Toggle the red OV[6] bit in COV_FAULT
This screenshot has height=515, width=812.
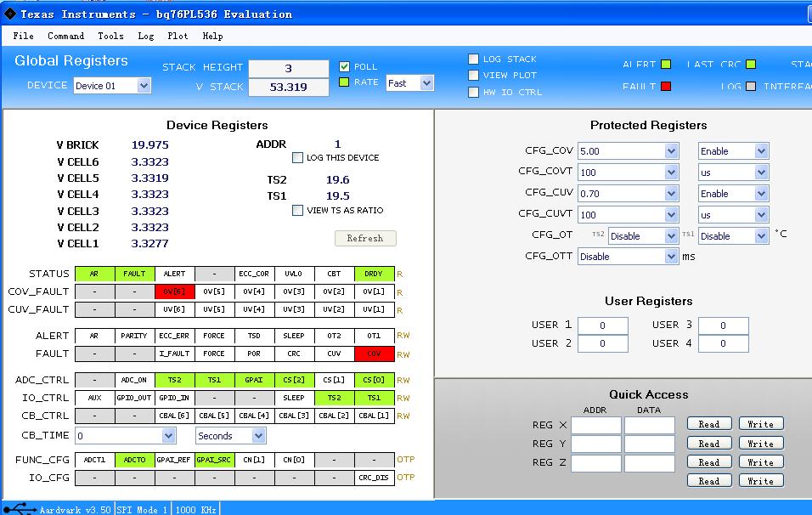click(174, 291)
